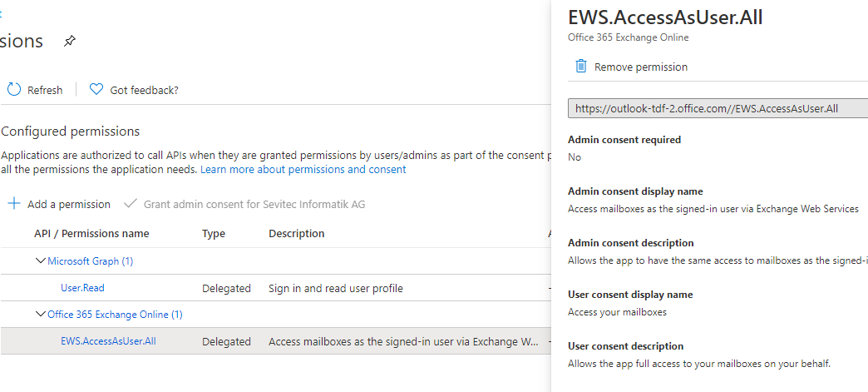Click the Refresh circular arrow icon
This screenshot has width=868, height=392.
pos(14,89)
